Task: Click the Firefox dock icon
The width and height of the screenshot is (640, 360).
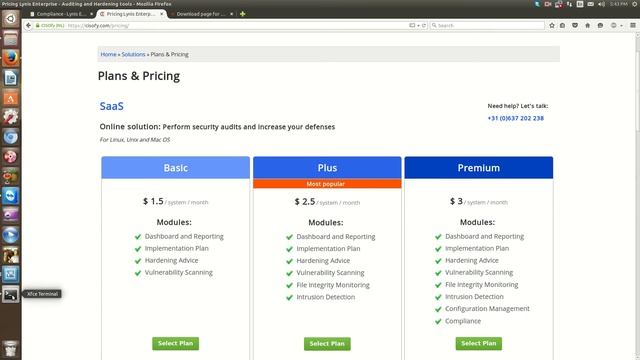Action: point(11,58)
